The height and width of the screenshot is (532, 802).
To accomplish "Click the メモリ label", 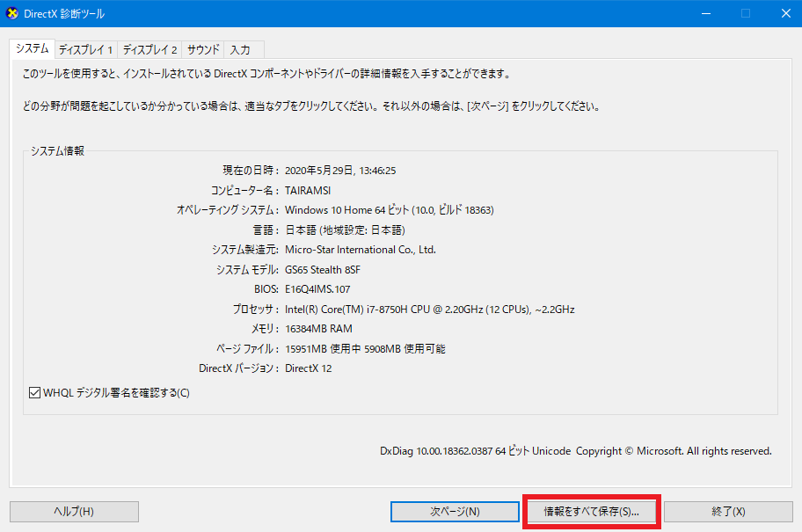I will coord(265,329).
